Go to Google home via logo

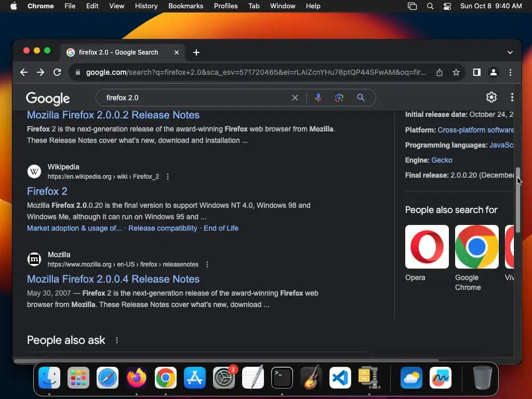point(48,98)
